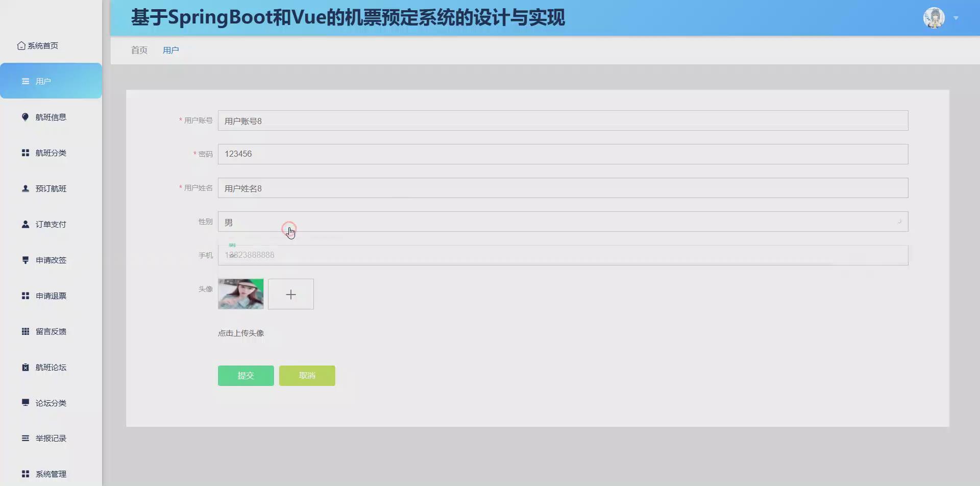Click the monitor icon beside 论坛分类
This screenshot has height=486, width=980.
(26, 402)
